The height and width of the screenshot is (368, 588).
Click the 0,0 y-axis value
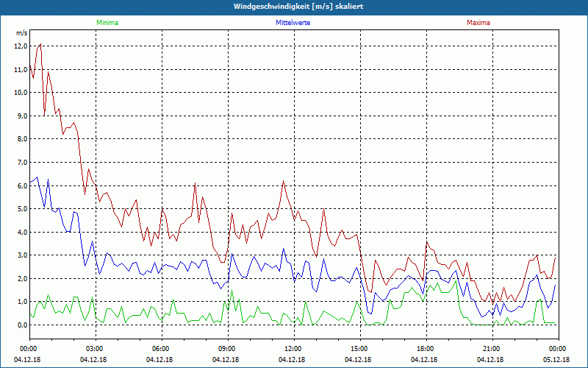point(23,325)
